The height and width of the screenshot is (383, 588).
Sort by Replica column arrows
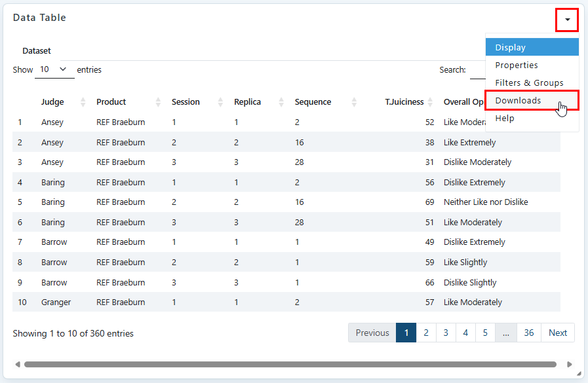click(x=281, y=102)
